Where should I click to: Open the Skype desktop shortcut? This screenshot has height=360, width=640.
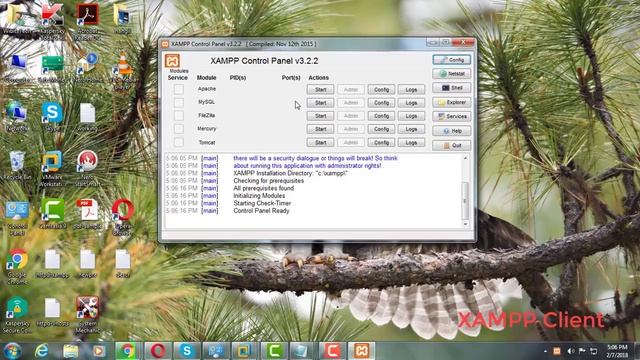[x=52, y=117]
